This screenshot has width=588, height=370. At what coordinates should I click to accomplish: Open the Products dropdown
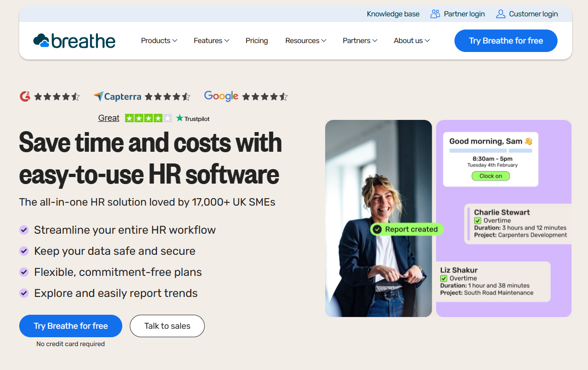click(159, 41)
